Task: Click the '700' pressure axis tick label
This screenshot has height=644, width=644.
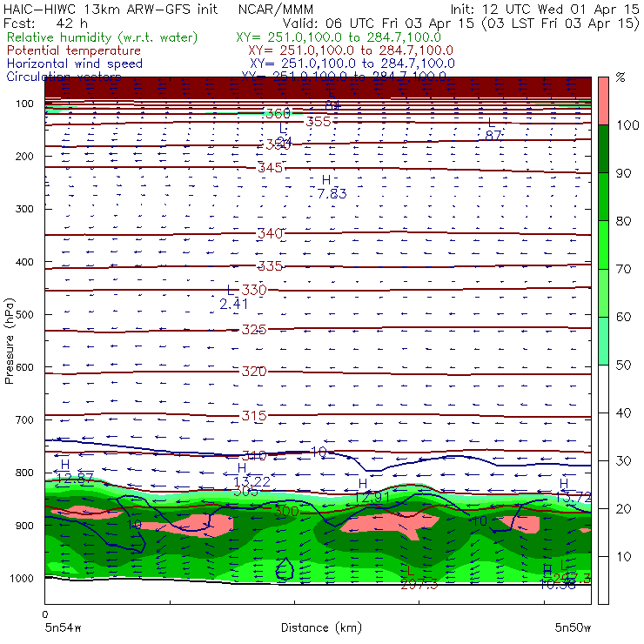Action: [24, 419]
